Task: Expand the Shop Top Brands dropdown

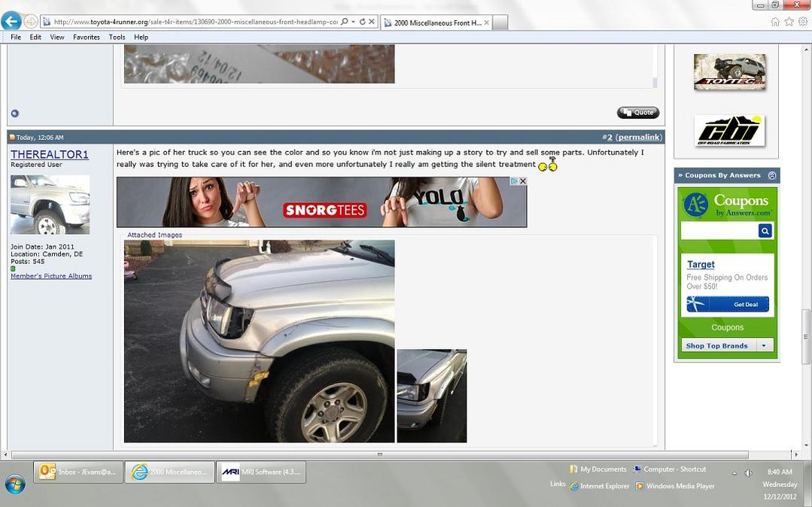Action: click(764, 345)
